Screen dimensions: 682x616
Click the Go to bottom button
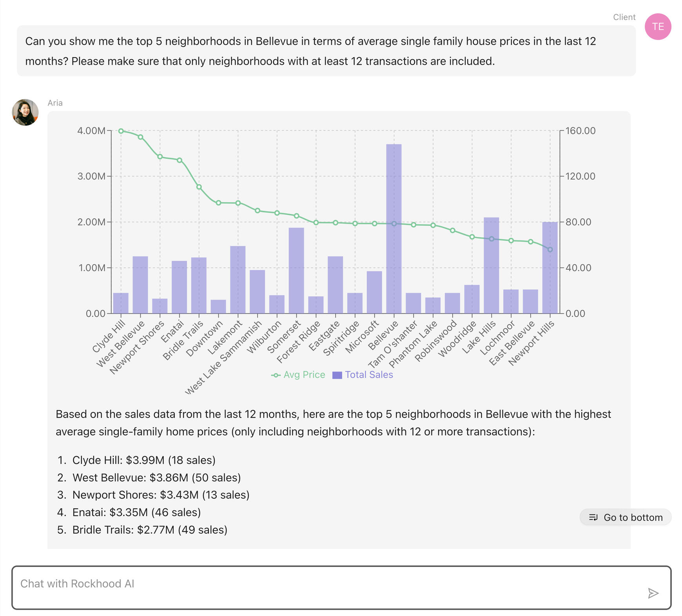pos(625,517)
